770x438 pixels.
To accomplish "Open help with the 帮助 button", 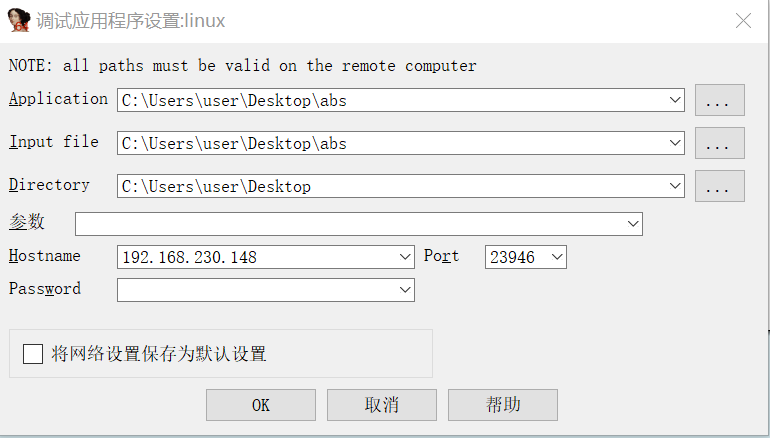I will [x=502, y=405].
